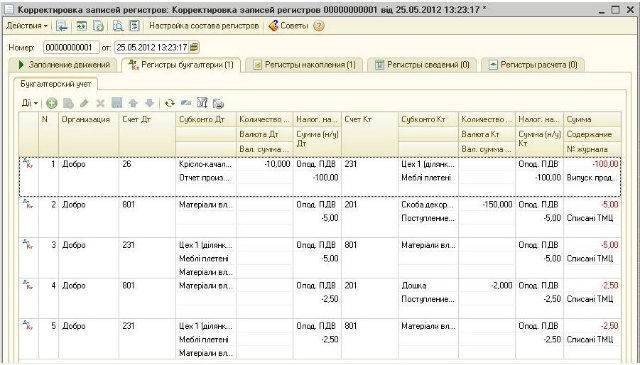640x365 pixels.
Task: Click the Дт/Кт entry icon in row 4
Action: 29,285
